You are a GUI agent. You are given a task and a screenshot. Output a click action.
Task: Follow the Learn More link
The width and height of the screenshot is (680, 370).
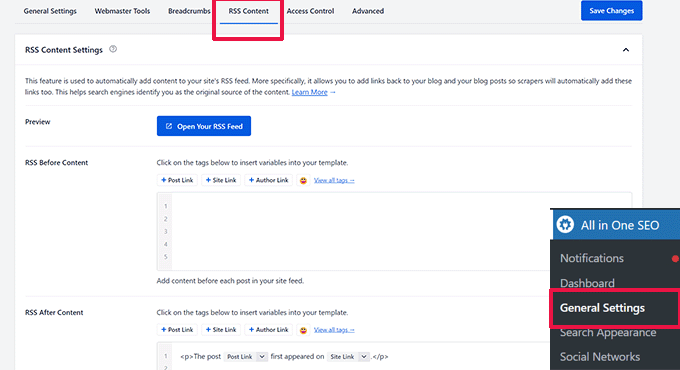pyautogui.click(x=310, y=92)
